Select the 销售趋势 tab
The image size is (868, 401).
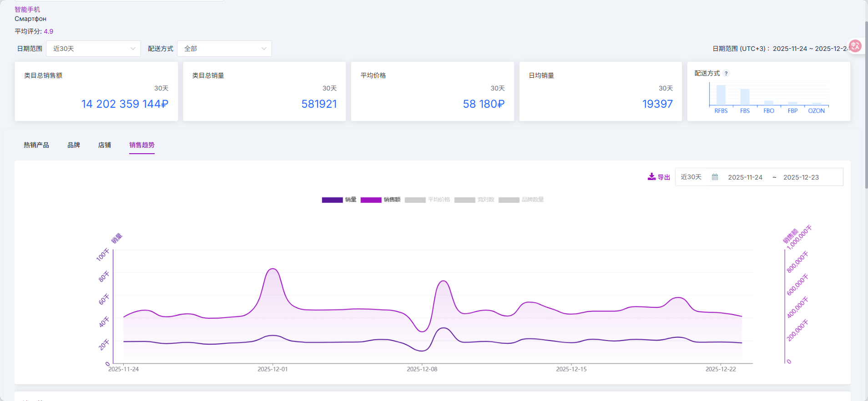pyautogui.click(x=142, y=145)
